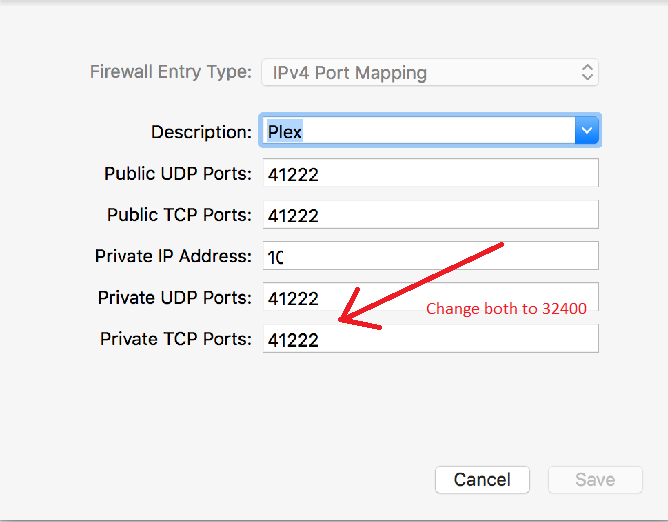Click inside the Private TCP Ports field
Screen dimensions: 668x522
click(x=430, y=340)
